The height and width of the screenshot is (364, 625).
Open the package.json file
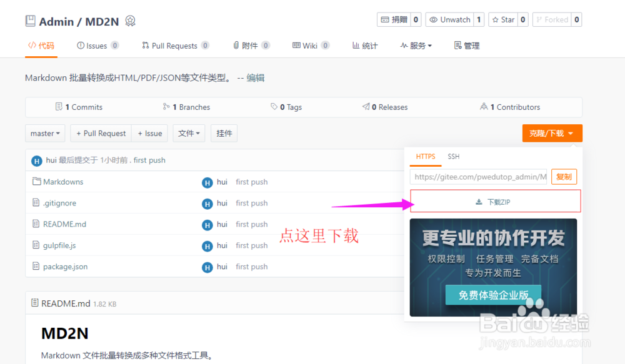click(x=66, y=267)
